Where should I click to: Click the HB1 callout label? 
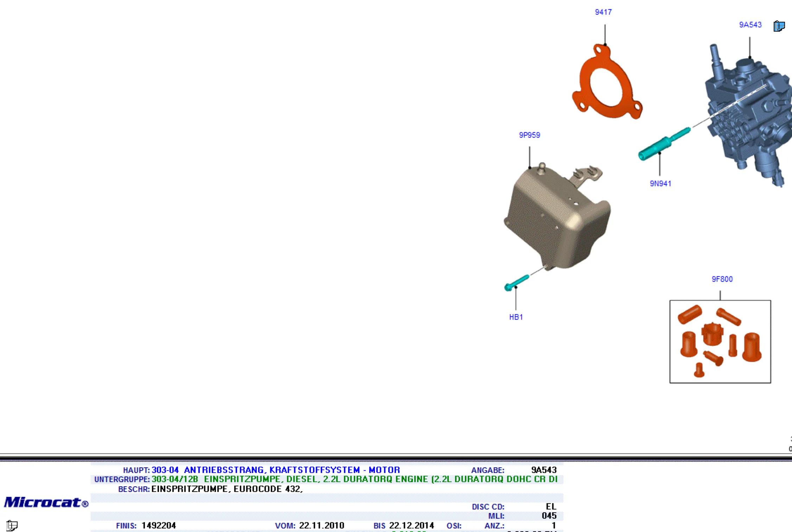(516, 317)
